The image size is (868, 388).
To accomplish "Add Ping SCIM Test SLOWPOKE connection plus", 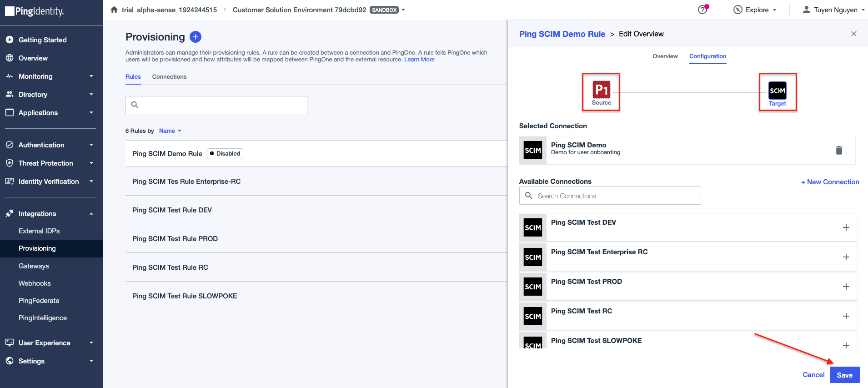I will (x=846, y=345).
